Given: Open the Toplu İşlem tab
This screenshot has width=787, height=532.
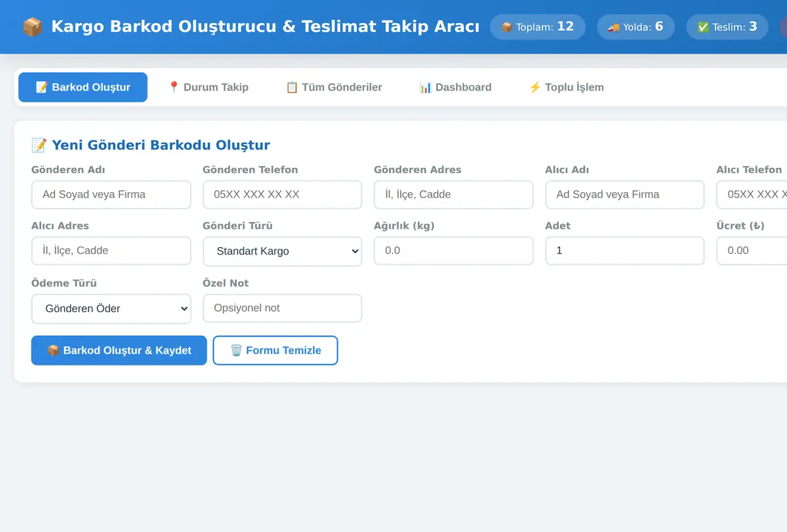Looking at the screenshot, I should click(566, 87).
